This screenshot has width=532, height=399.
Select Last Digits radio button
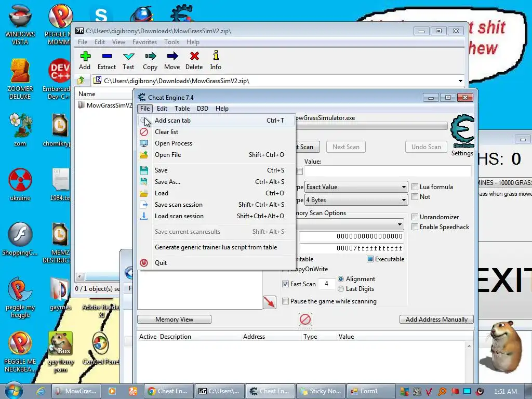pyautogui.click(x=341, y=289)
